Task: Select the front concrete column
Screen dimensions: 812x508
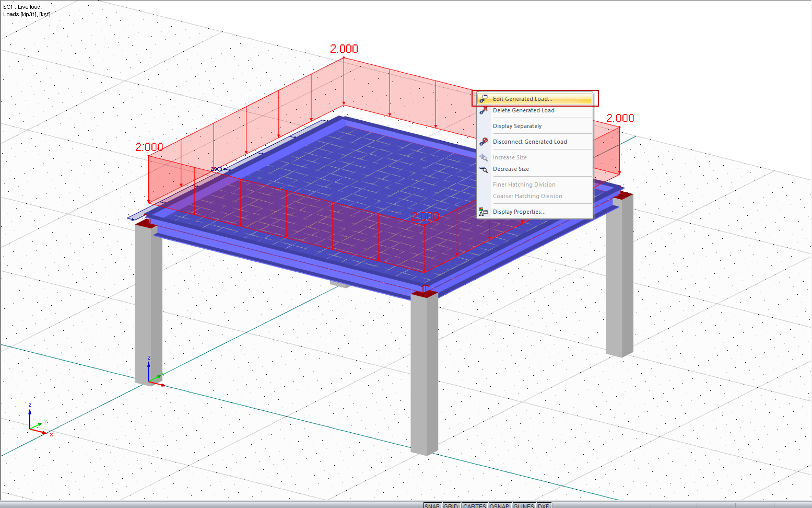Action: point(424,374)
